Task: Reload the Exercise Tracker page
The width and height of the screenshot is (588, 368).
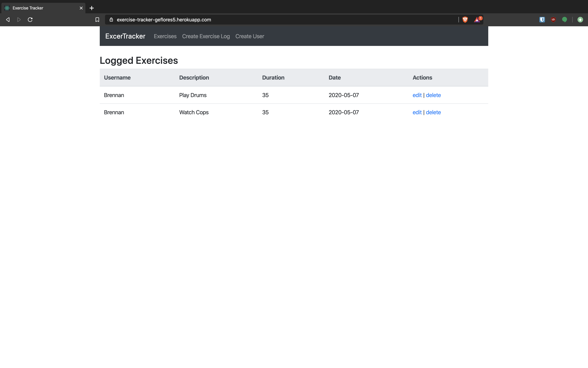Action: [x=30, y=20]
